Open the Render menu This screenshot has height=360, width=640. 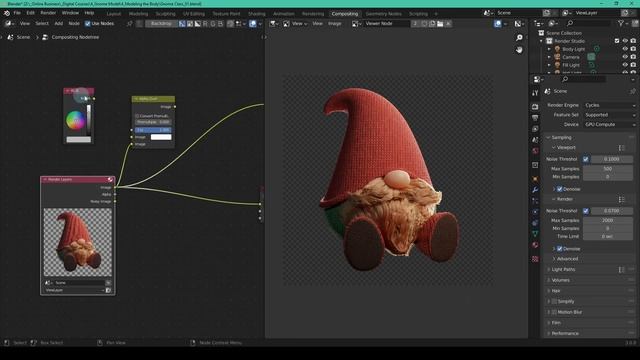[x=48, y=13]
